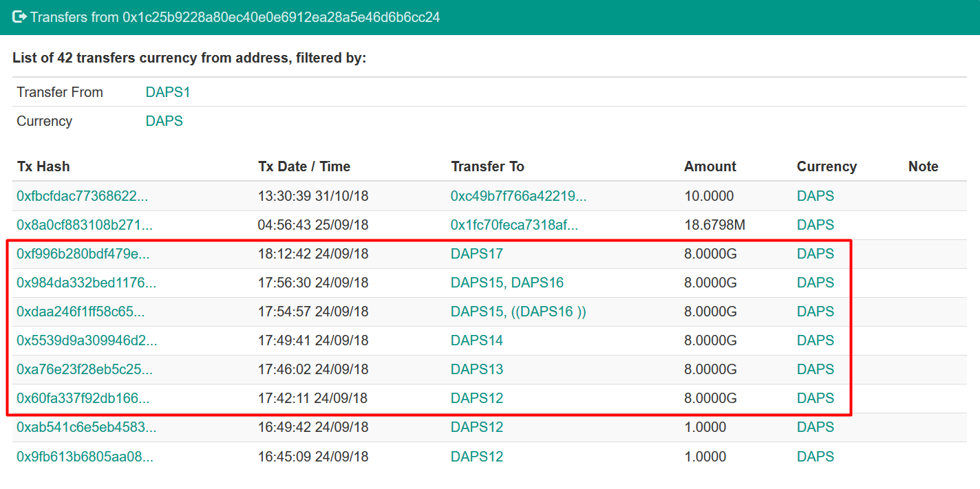Open transaction 0xfbcfdac77368622...

coord(83,196)
